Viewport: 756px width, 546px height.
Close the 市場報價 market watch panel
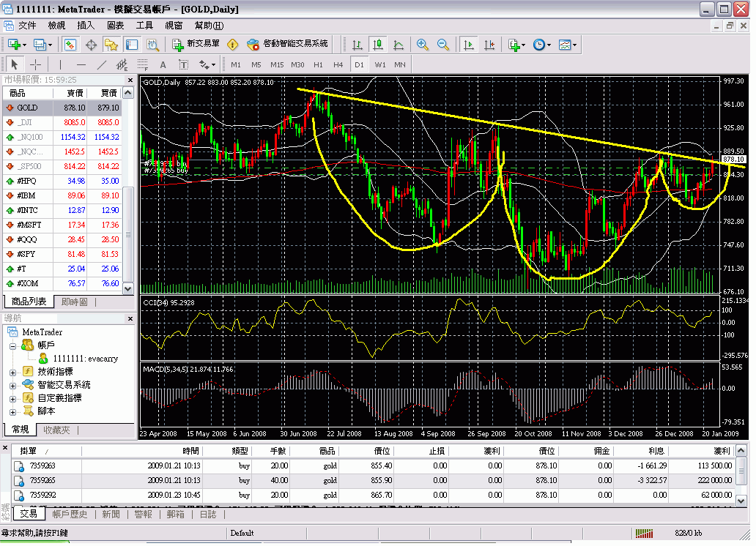click(x=130, y=80)
